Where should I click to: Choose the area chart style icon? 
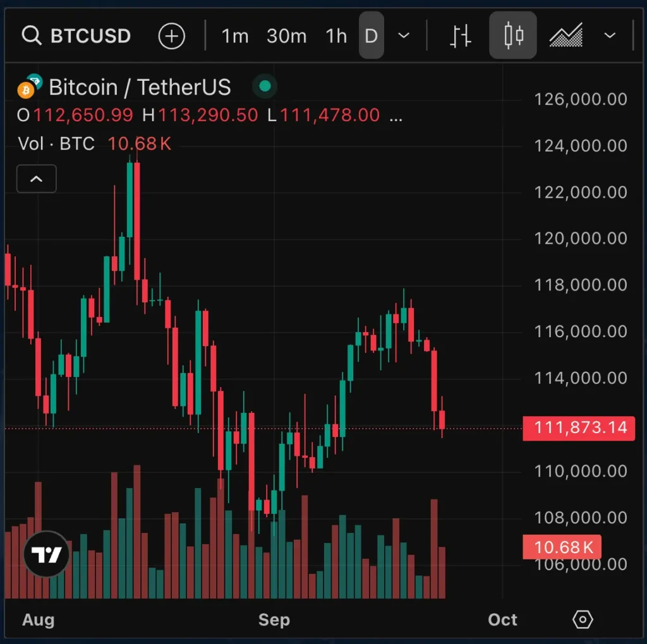[x=565, y=36]
